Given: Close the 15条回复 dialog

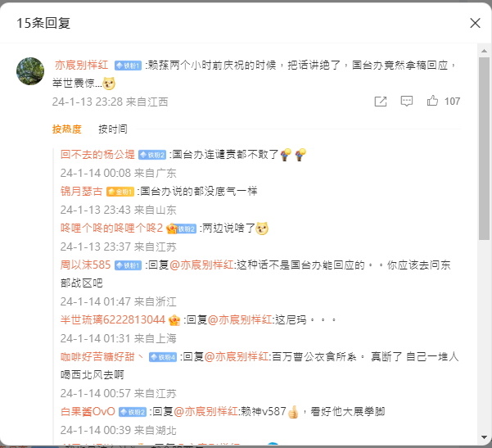Looking at the screenshot, I should (475, 23).
